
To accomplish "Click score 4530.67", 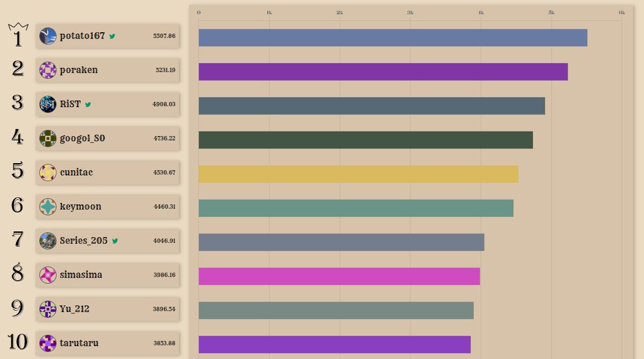I will pos(164,172).
